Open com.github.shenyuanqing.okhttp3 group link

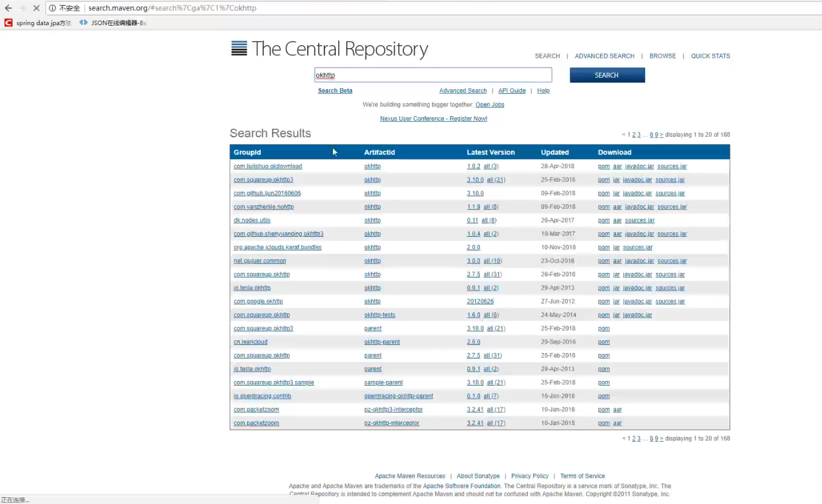coord(279,234)
